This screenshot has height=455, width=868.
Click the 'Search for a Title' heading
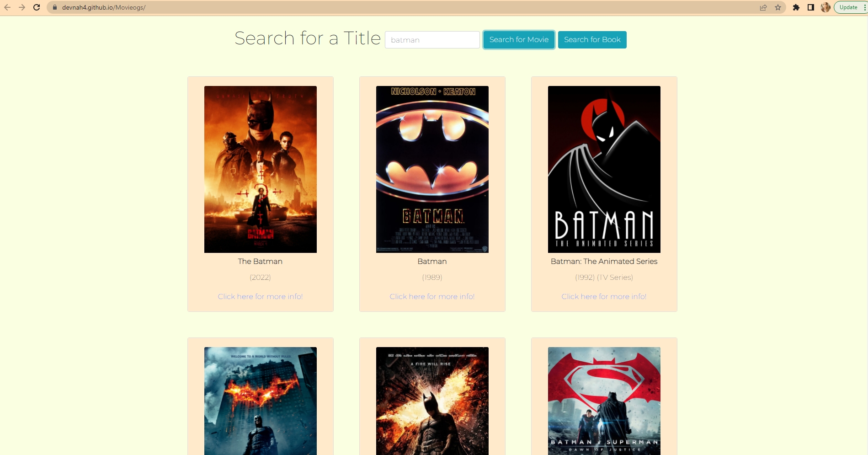click(308, 38)
